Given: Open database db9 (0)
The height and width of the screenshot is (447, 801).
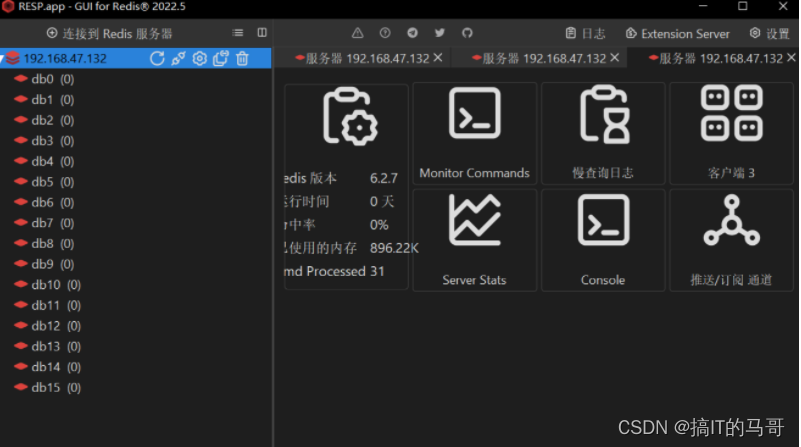Looking at the screenshot, I should (x=44, y=264).
